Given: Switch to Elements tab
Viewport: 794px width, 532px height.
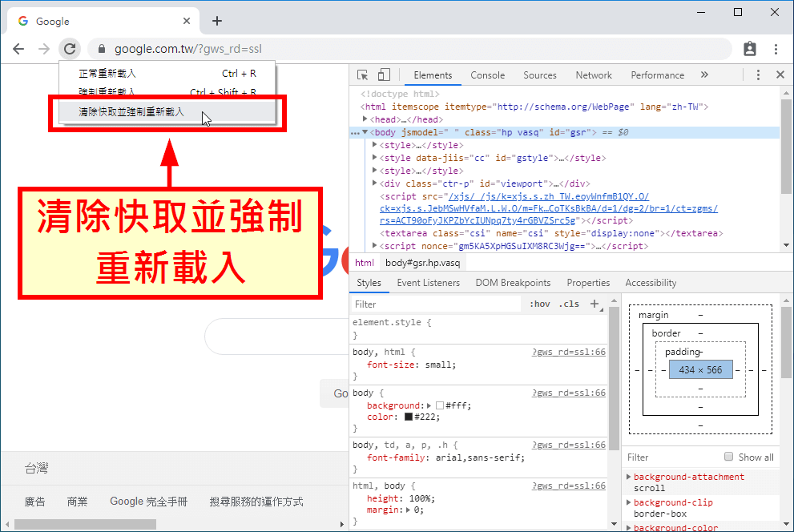Looking at the screenshot, I should [x=433, y=75].
